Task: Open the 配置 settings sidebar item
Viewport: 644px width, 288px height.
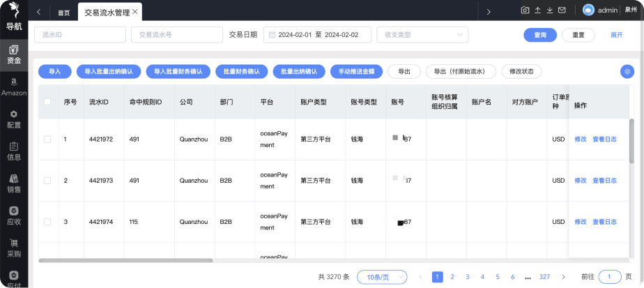Action: [x=14, y=119]
